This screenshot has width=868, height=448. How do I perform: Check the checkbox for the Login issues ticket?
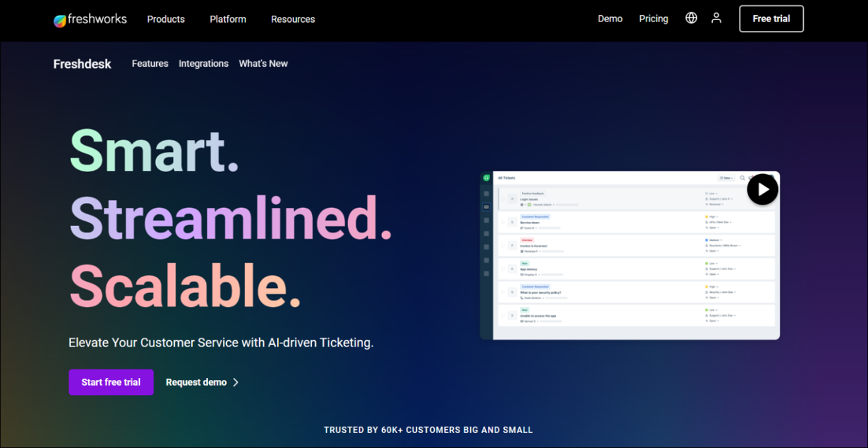[x=503, y=198]
